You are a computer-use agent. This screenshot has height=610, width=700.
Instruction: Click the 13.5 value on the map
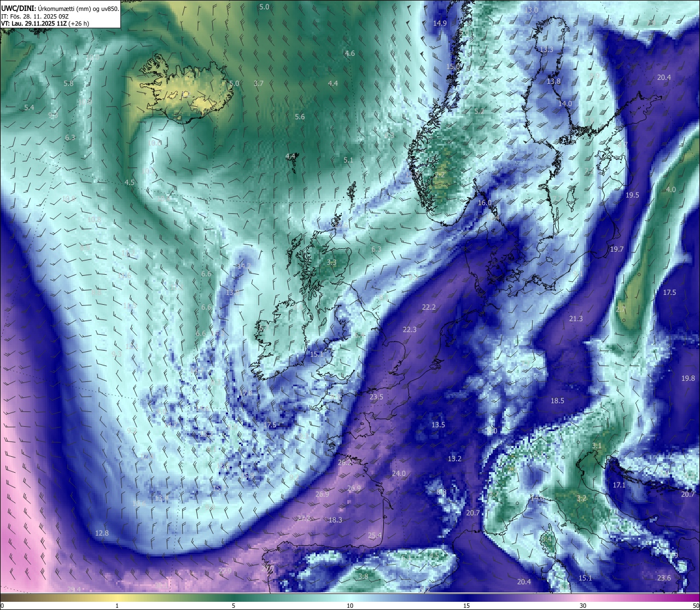coord(438,425)
